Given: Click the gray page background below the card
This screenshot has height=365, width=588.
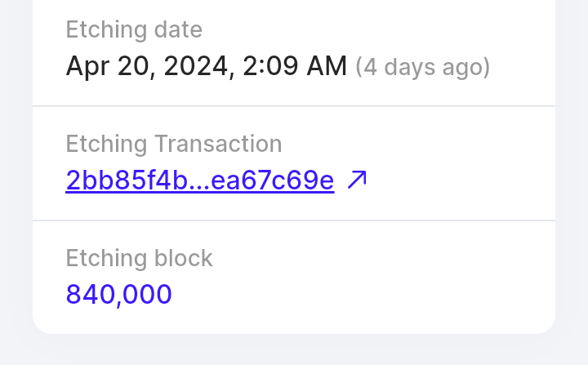Looking at the screenshot, I should [x=294, y=351].
